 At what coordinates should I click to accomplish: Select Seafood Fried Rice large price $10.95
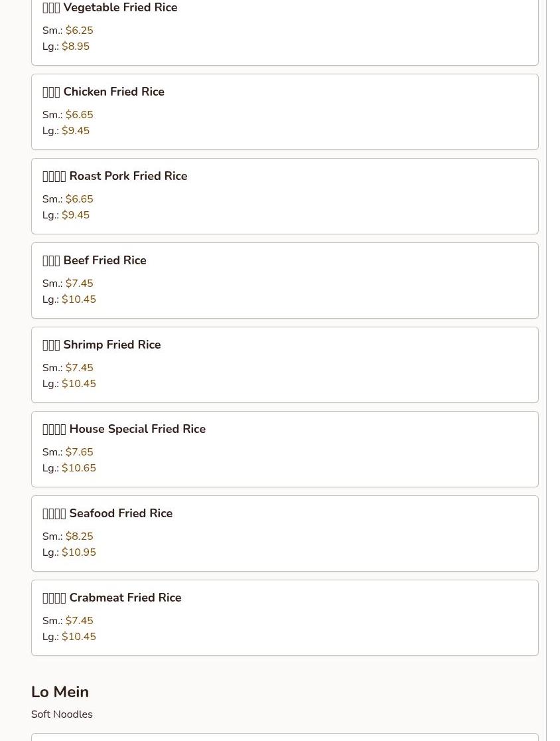coord(79,552)
